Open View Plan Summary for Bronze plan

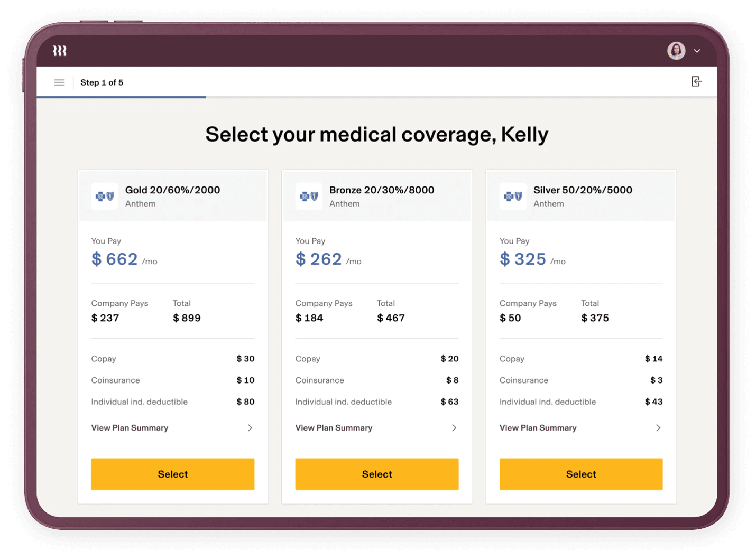point(334,428)
